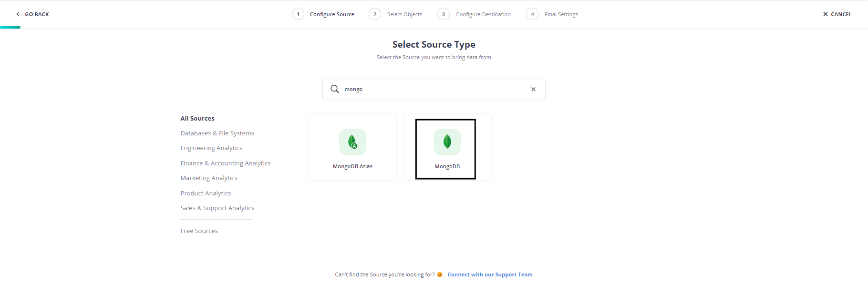Click the search magnifier icon
The height and width of the screenshot is (305, 868).
335,89
